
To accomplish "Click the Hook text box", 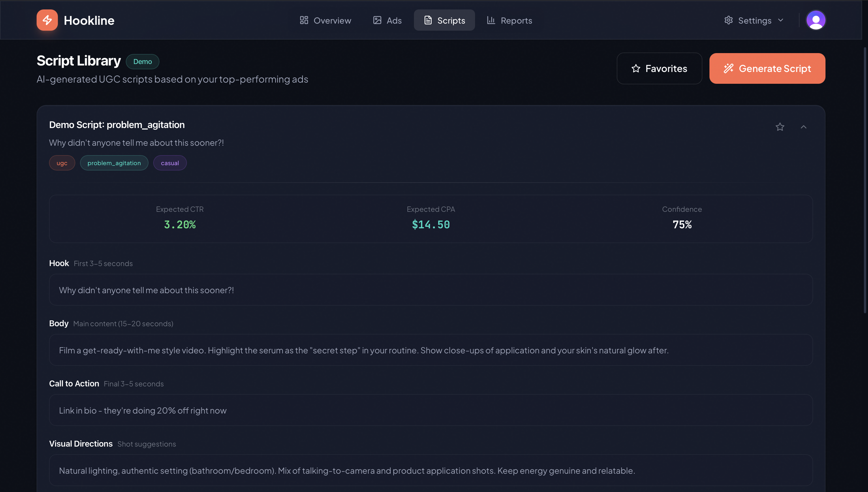I will [x=430, y=290].
